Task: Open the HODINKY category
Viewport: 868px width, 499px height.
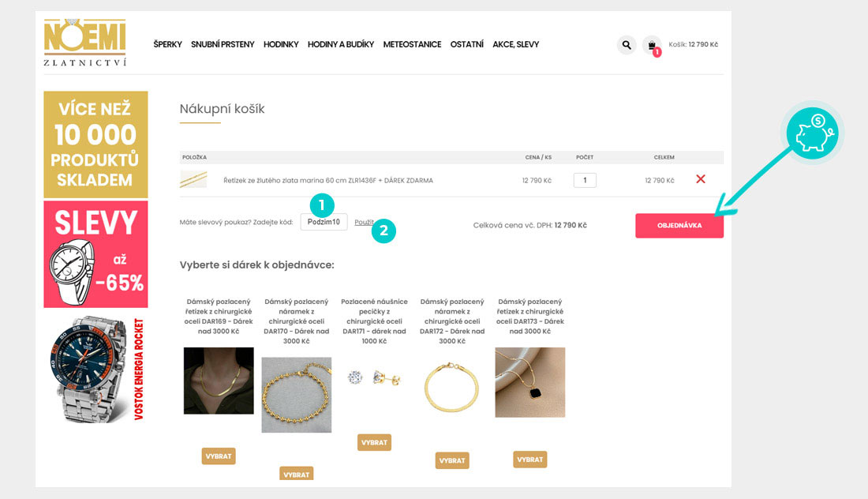Action: pyautogui.click(x=281, y=44)
